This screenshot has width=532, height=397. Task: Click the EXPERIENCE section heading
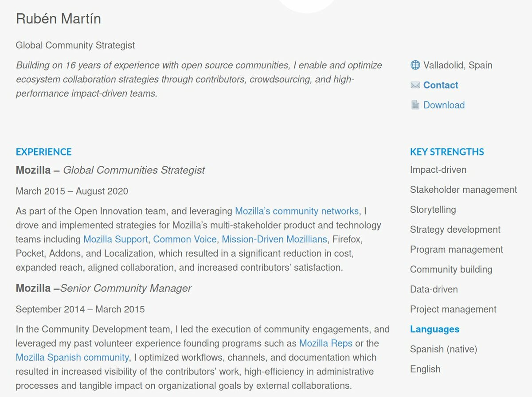pyautogui.click(x=43, y=152)
